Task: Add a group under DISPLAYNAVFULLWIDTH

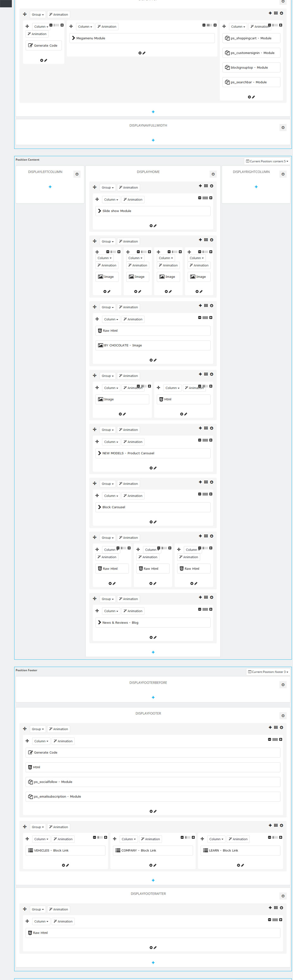Action: pyautogui.click(x=153, y=140)
